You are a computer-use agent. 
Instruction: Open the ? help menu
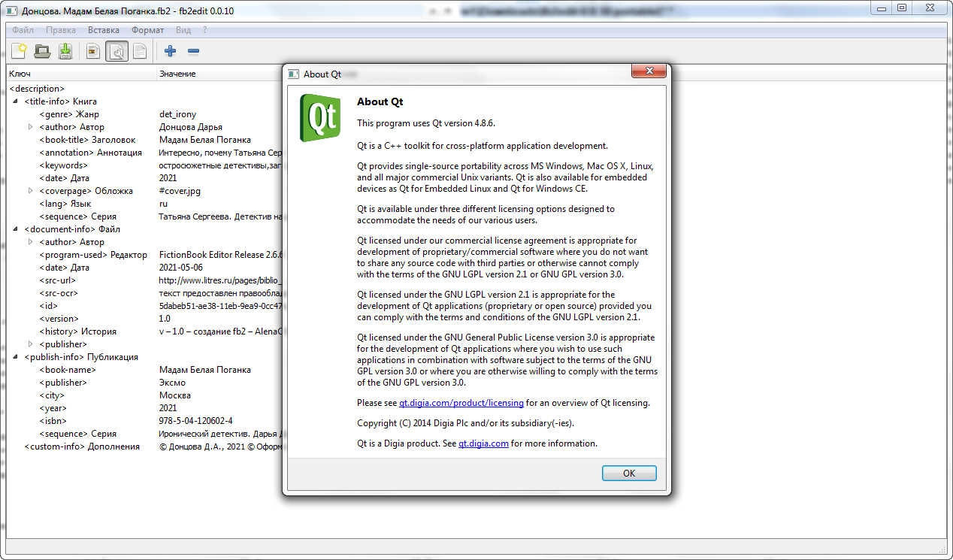[x=205, y=30]
